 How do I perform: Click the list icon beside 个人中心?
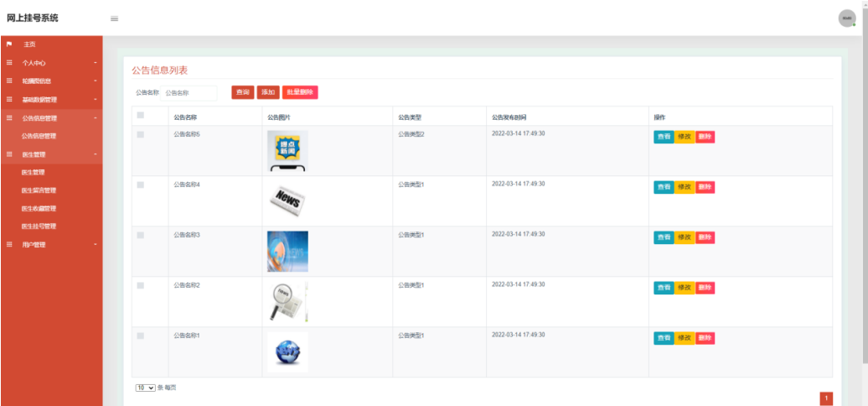click(9, 63)
